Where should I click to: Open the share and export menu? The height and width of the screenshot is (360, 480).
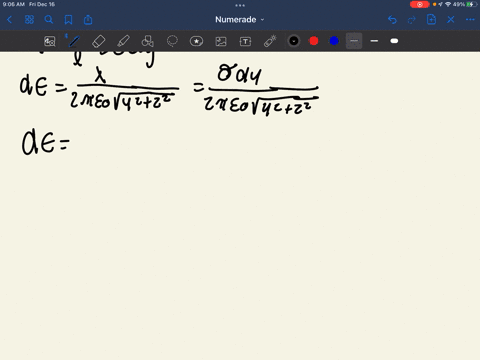click(88, 20)
